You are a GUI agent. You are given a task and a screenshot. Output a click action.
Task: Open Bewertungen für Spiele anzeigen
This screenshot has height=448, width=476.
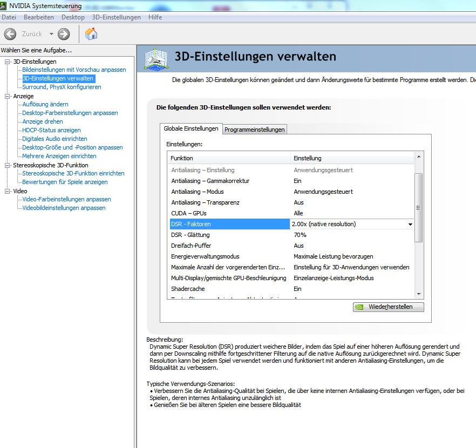(x=65, y=182)
